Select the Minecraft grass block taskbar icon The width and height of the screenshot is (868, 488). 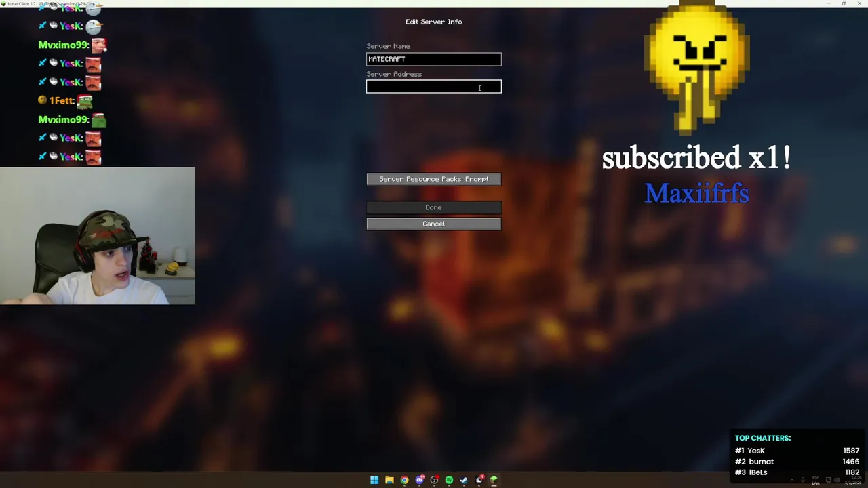tap(494, 480)
